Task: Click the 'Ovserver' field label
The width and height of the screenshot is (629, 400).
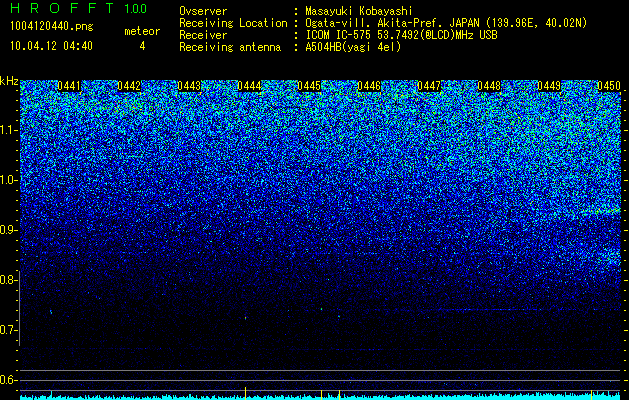Action: click(x=203, y=11)
